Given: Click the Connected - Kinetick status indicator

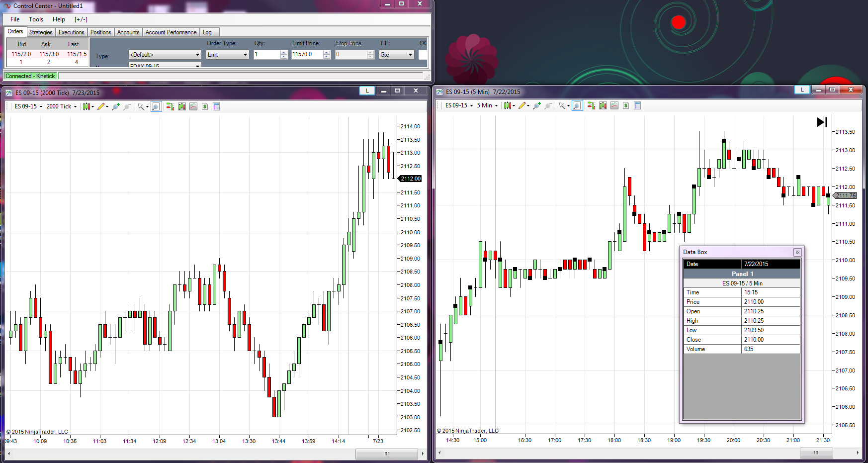Looking at the screenshot, I should coord(30,76).
